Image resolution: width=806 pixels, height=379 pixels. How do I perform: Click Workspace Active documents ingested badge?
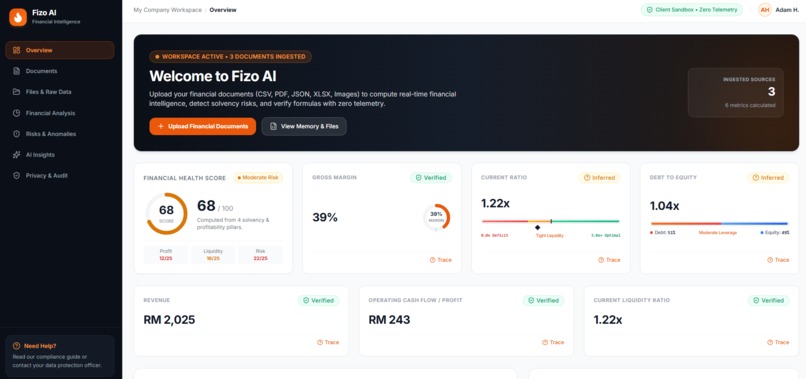230,57
